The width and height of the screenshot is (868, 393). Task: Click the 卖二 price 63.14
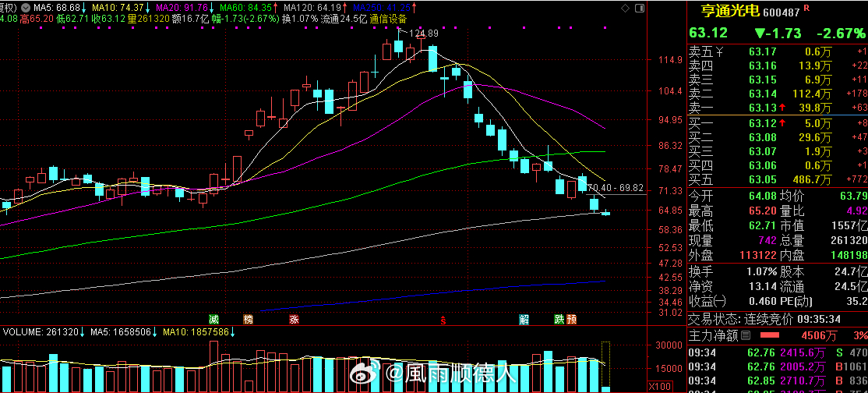click(762, 94)
